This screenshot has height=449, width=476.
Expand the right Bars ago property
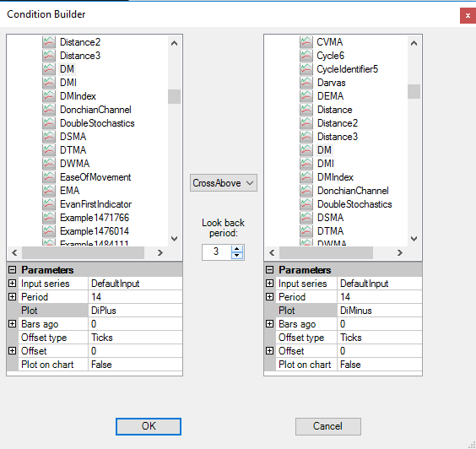pos(269,323)
